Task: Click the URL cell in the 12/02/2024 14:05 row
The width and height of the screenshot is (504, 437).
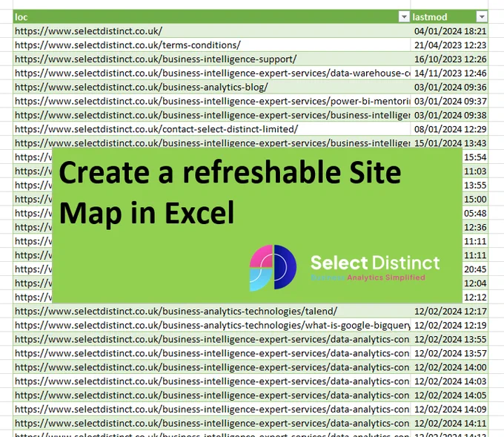Action: tap(211, 395)
